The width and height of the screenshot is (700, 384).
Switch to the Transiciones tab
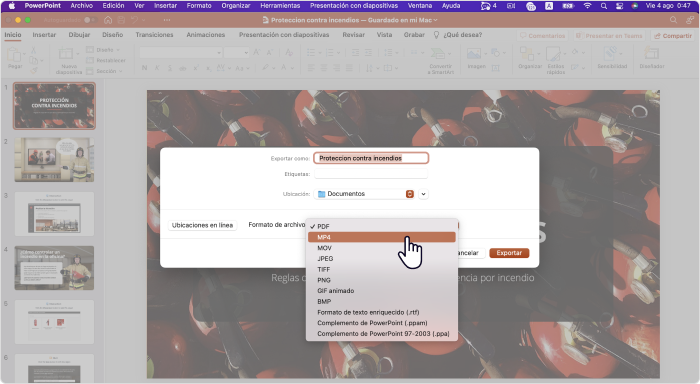coord(154,35)
